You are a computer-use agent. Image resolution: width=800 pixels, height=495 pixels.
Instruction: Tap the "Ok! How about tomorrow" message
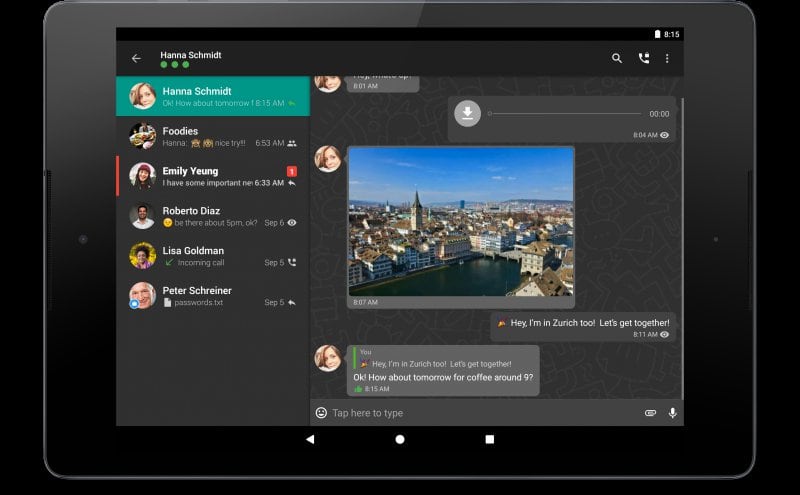coord(443,378)
